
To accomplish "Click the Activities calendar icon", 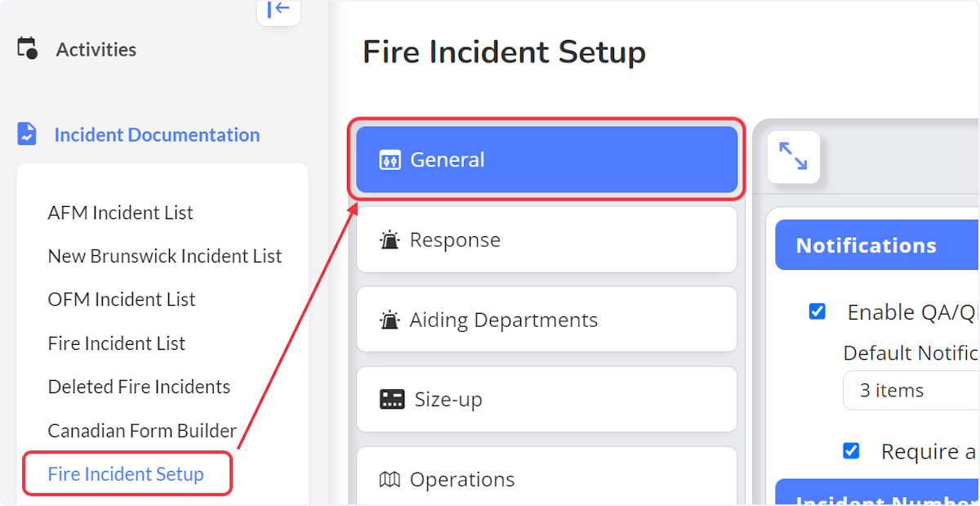I will pos(27,48).
